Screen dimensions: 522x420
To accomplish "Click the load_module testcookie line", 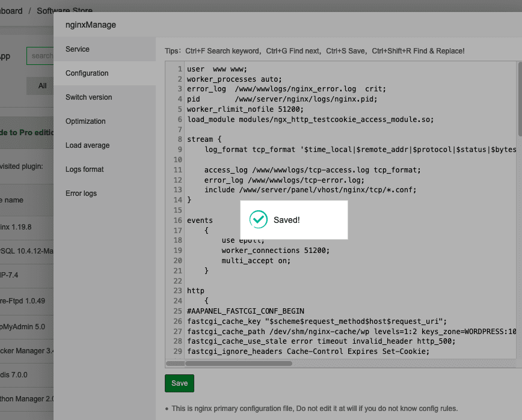I will pyautogui.click(x=310, y=119).
